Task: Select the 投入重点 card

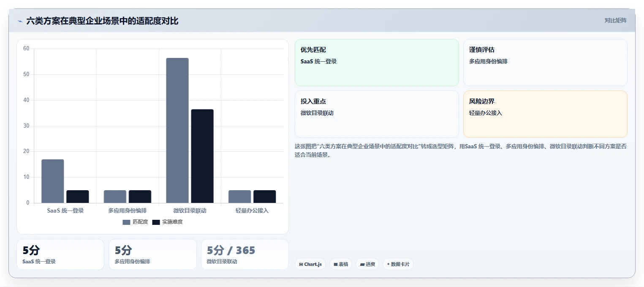Action: (377, 114)
